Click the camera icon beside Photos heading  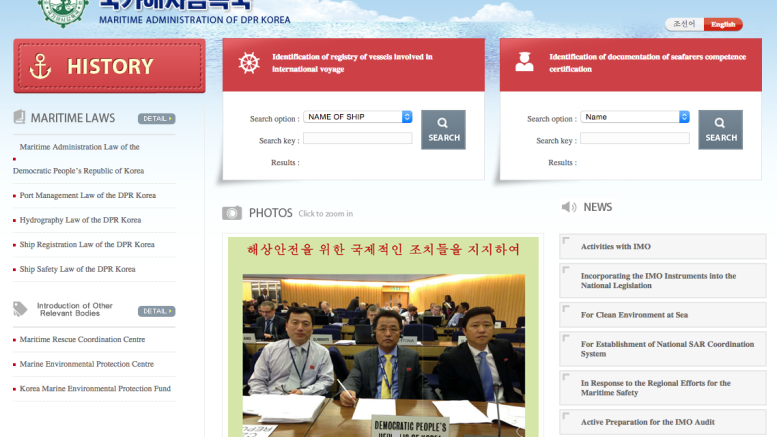[x=232, y=213]
